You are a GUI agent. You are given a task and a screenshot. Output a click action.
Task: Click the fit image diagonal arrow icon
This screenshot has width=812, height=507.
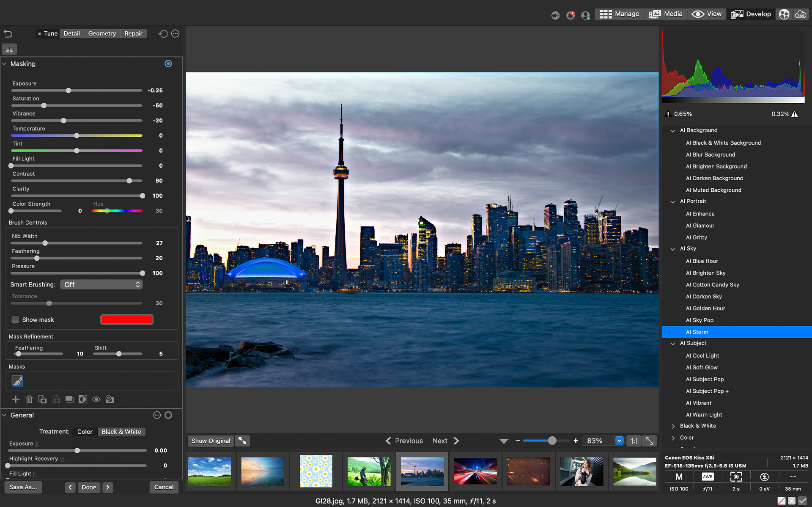(x=649, y=441)
